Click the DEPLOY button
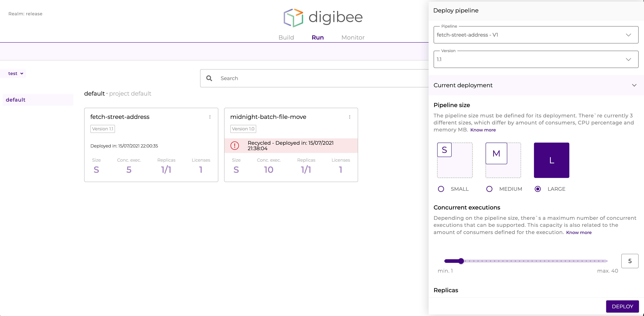Image resolution: width=644 pixels, height=316 pixels. [x=622, y=306]
